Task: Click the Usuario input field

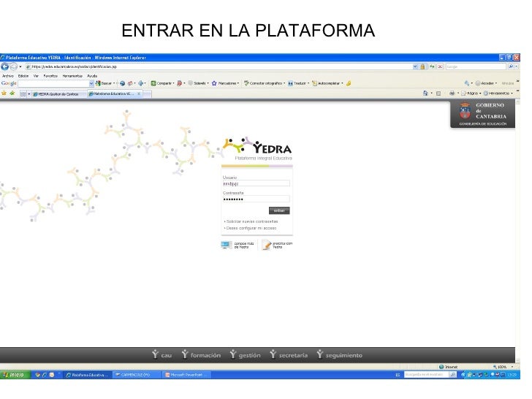Action: [x=256, y=183]
